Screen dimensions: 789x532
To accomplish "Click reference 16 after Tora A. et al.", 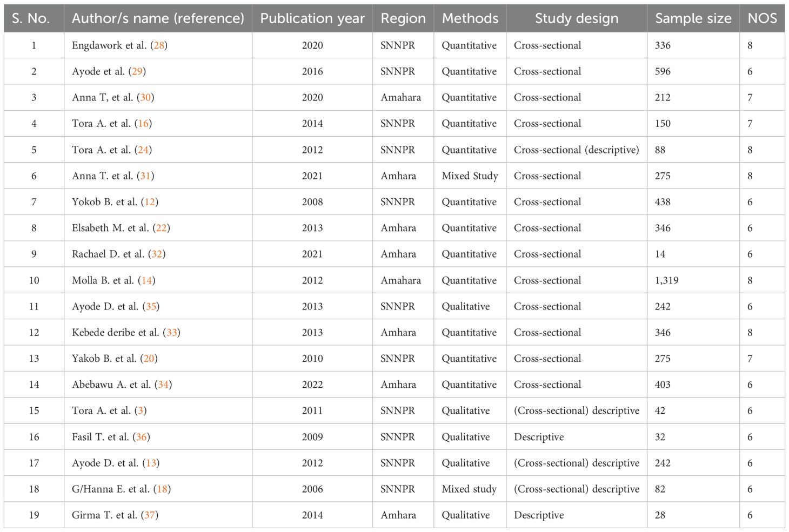I will click(x=143, y=123).
